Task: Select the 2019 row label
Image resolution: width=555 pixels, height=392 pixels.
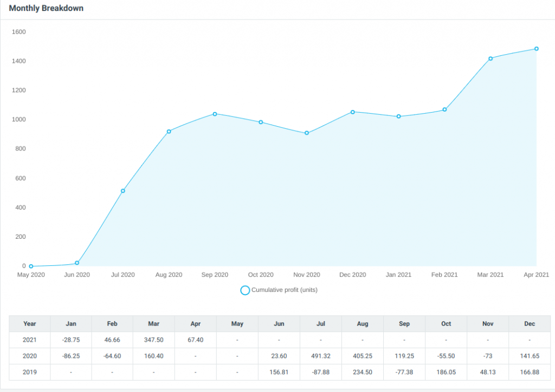Action: click(30, 373)
